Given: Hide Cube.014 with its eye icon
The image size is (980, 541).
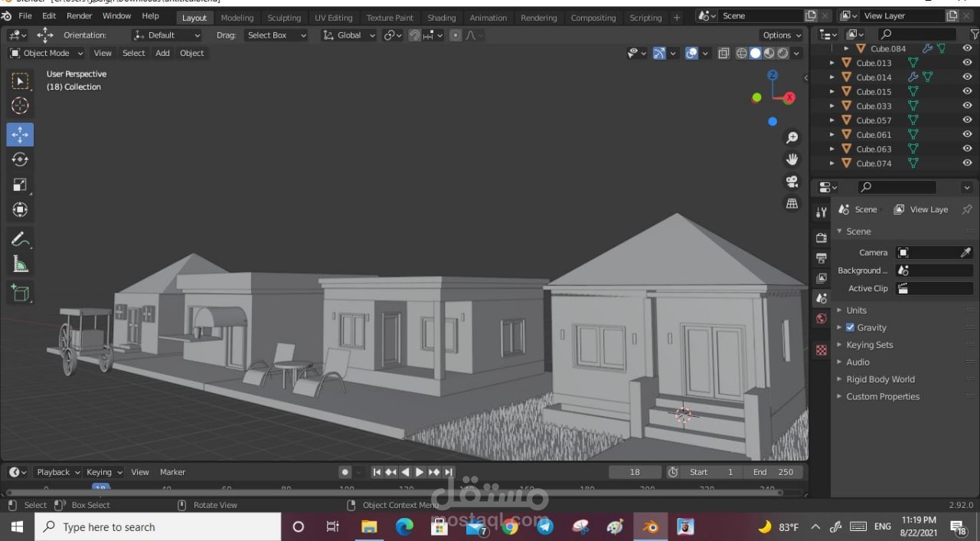Looking at the screenshot, I should point(967,77).
